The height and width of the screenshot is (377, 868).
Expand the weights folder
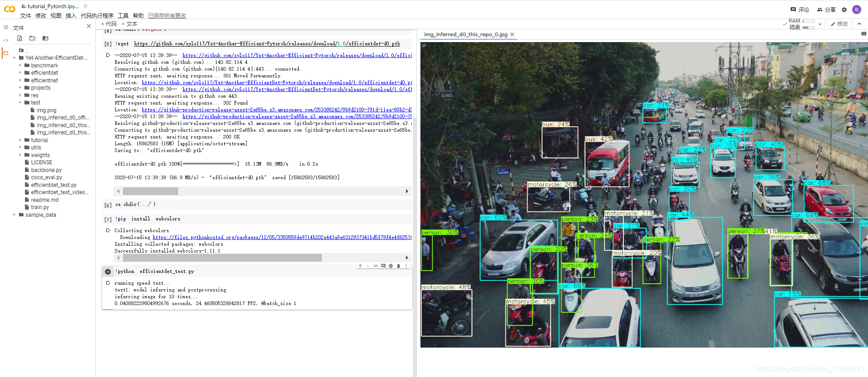click(20, 155)
